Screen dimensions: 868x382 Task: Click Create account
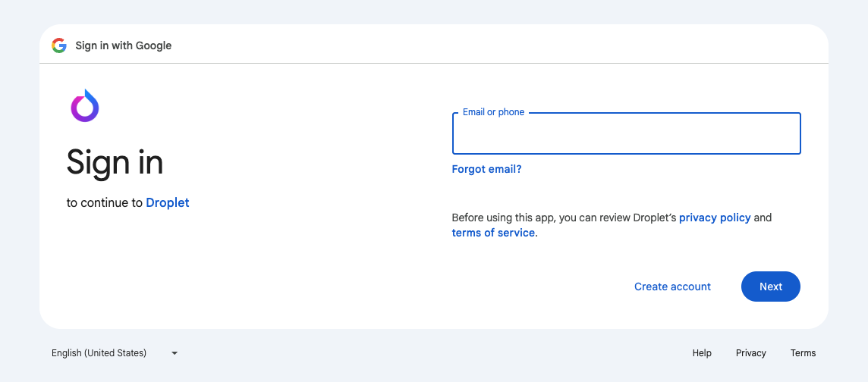(672, 286)
